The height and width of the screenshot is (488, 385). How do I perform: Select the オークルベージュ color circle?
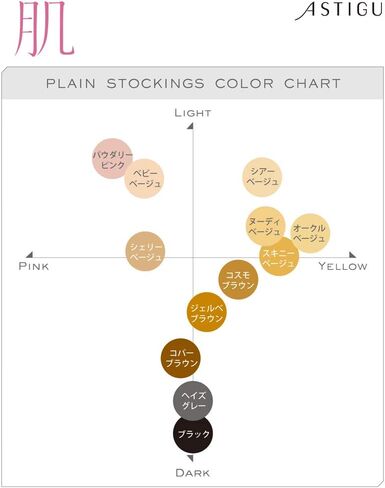[x=310, y=233]
